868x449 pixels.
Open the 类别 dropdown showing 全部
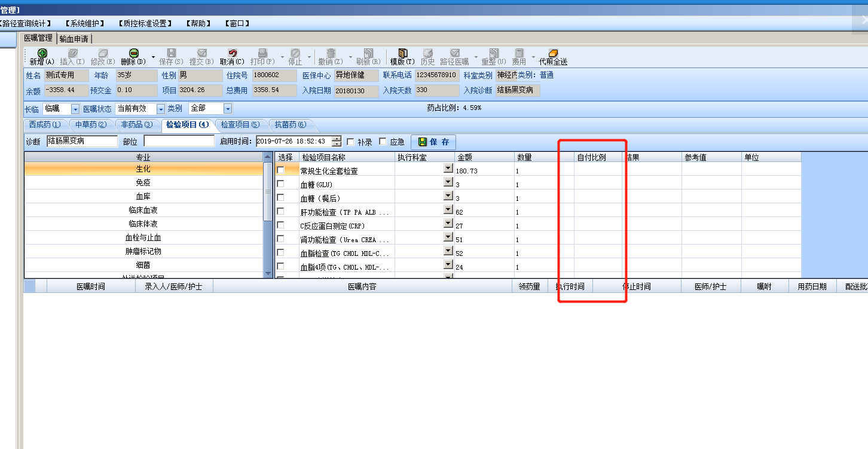(x=228, y=109)
